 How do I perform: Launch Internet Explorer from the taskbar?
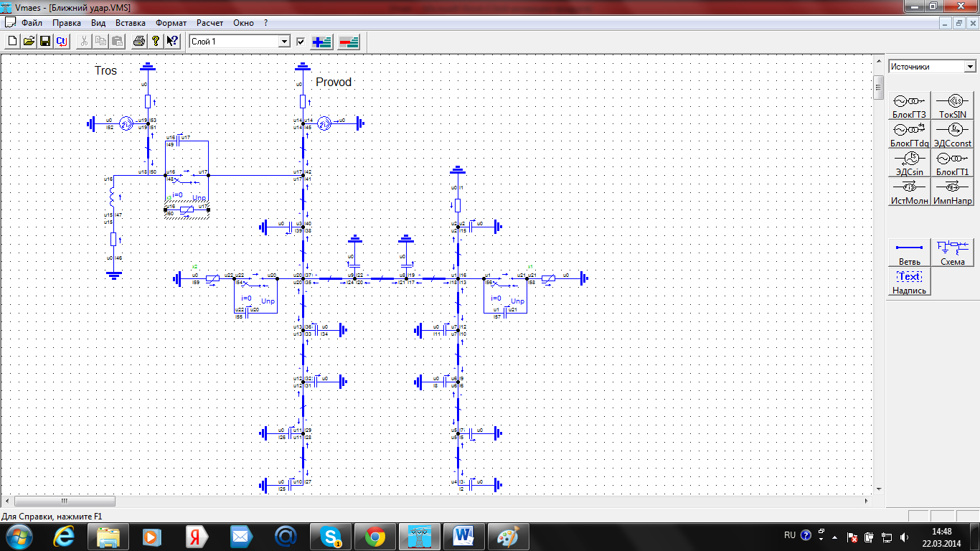(x=65, y=536)
